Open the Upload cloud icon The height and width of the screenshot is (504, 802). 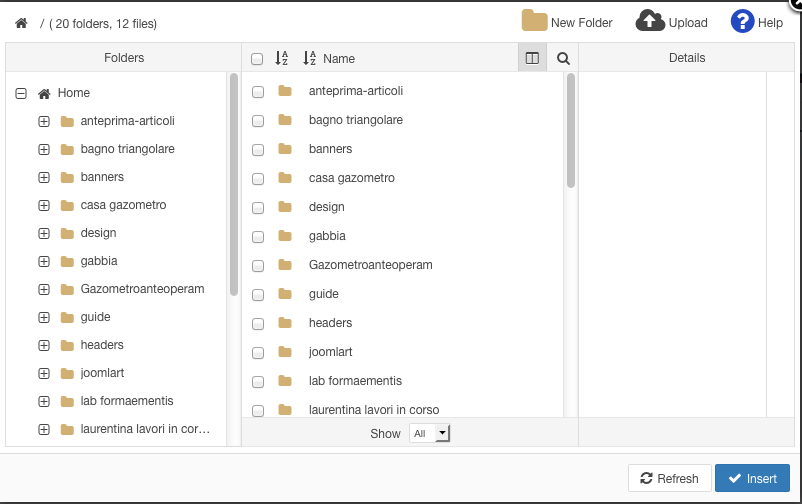coord(650,22)
